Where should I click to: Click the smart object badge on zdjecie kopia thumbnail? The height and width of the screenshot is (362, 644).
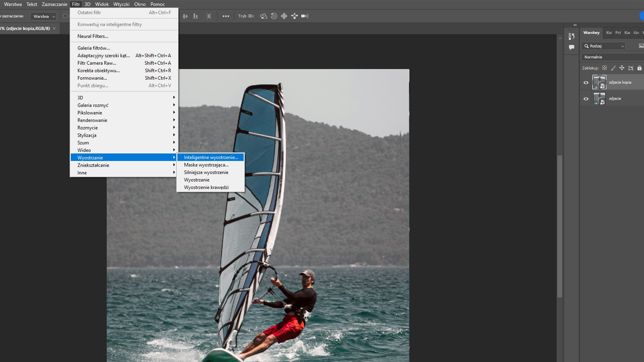[x=603, y=86]
